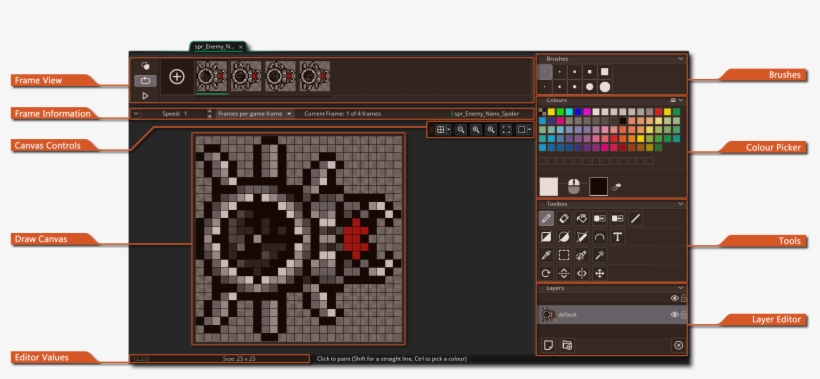Open the Frames per game frame dropdown

coord(255,113)
